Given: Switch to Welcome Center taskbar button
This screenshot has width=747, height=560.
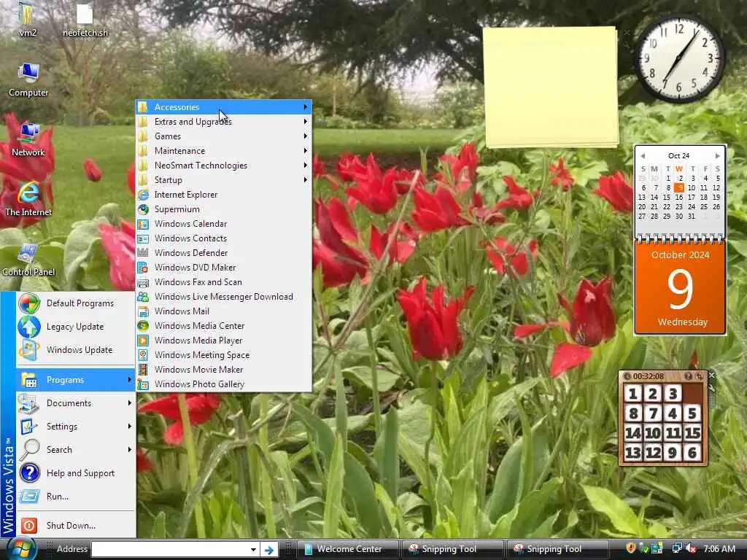Looking at the screenshot, I should 348,549.
